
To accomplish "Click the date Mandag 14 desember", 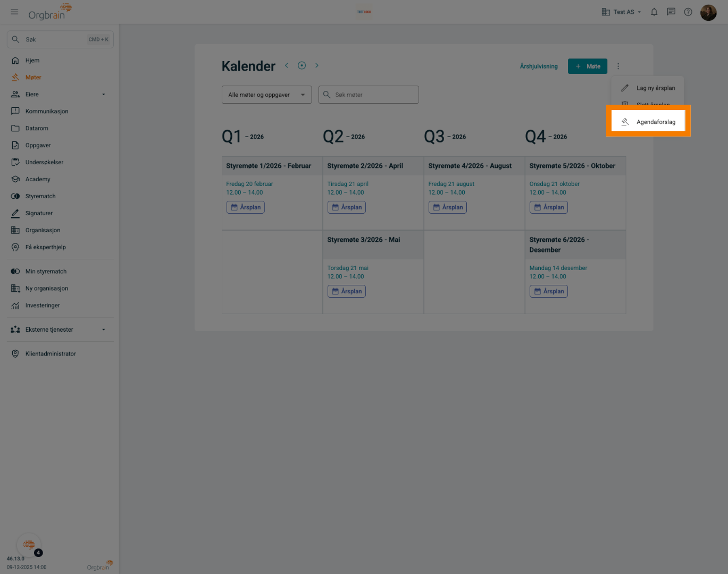I will coord(558,268).
